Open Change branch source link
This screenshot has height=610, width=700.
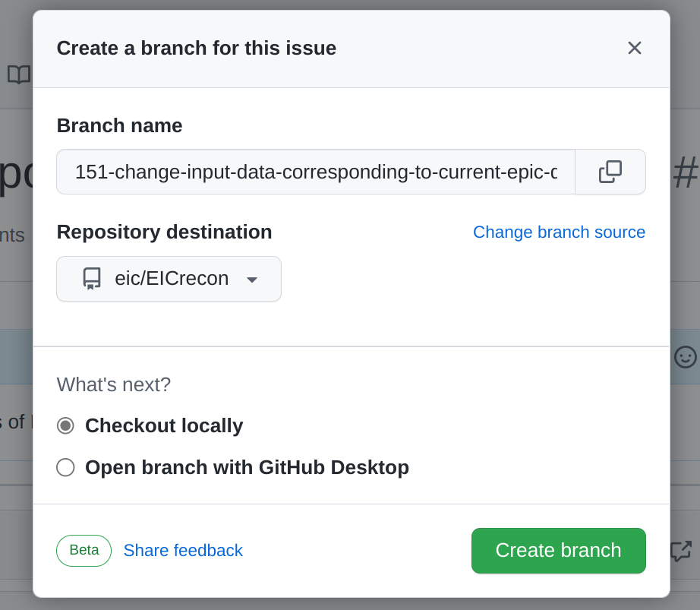coord(559,232)
